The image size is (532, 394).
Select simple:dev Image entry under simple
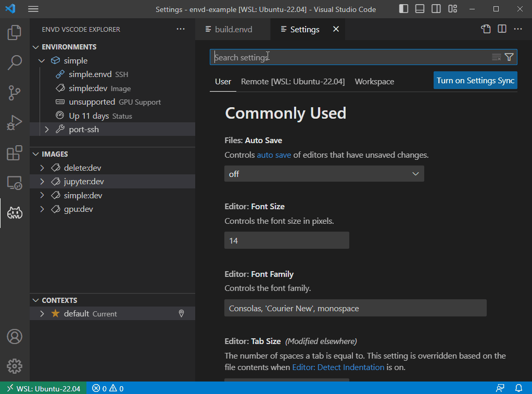pyautogui.click(x=112, y=88)
